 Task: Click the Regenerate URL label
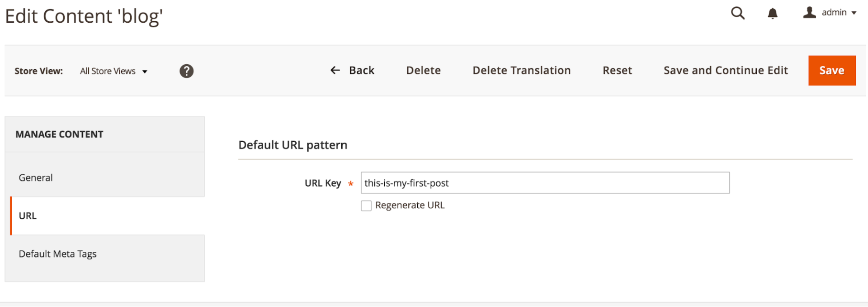[x=410, y=205]
